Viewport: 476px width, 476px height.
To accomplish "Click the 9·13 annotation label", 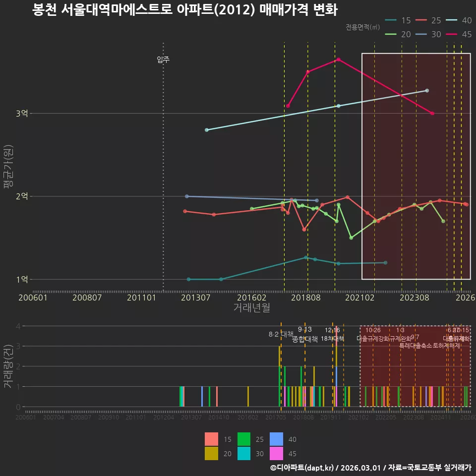I will [305, 329].
